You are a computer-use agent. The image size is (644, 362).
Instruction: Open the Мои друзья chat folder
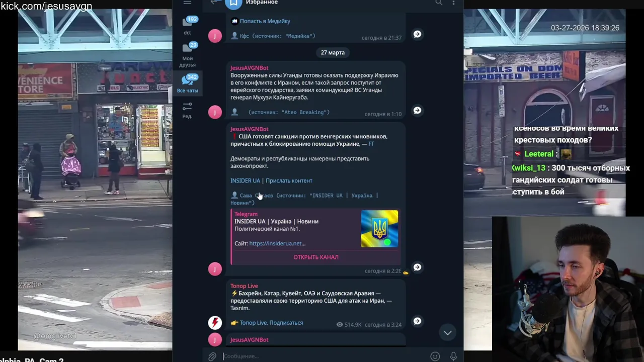pos(187,55)
